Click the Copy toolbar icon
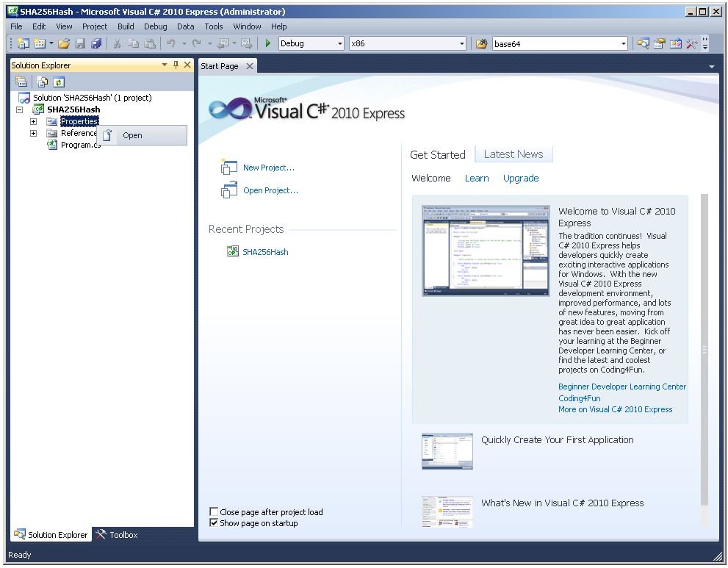 click(x=133, y=43)
